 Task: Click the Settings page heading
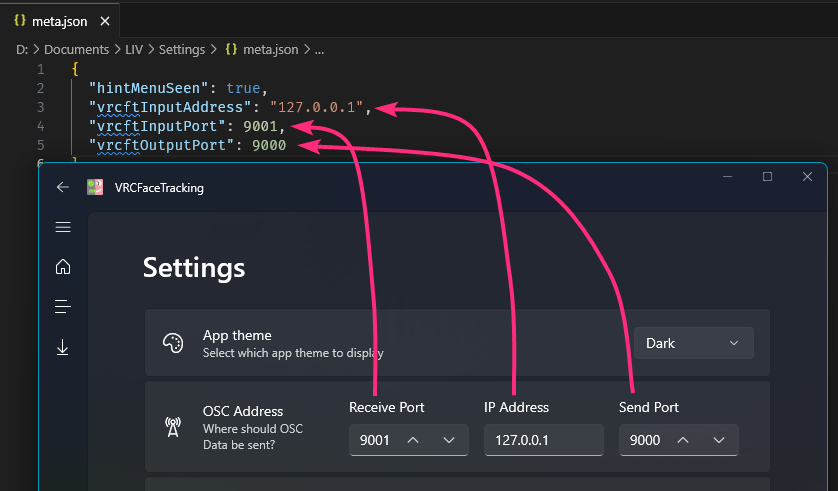pyautogui.click(x=193, y=268)
